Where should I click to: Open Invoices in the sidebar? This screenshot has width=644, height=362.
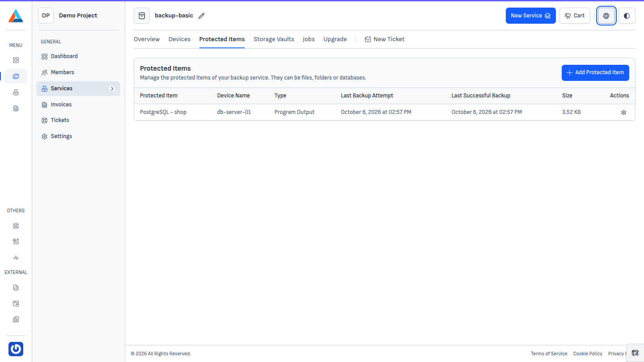coord(78,105)
